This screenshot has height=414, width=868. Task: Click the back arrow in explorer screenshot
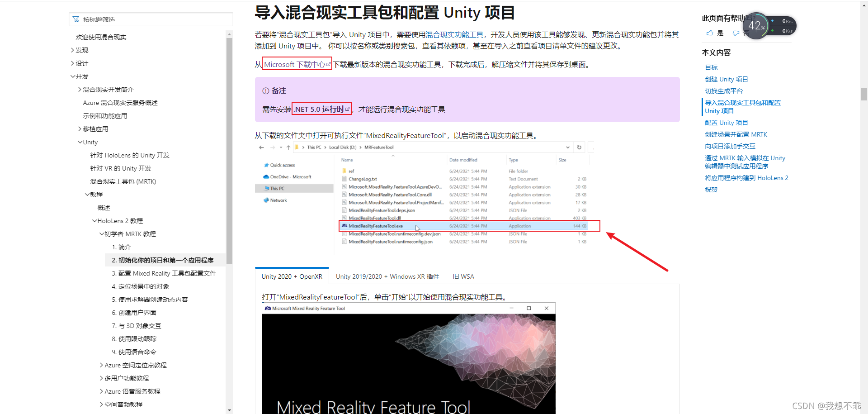point(261,148)
